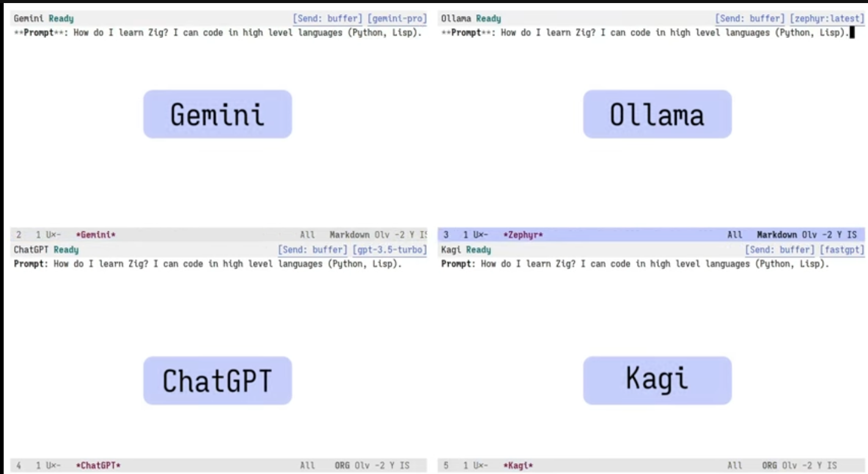Screen dimensions: 868x474
Task: Open the [fastgpt] model selector
Action: (842, 250)
